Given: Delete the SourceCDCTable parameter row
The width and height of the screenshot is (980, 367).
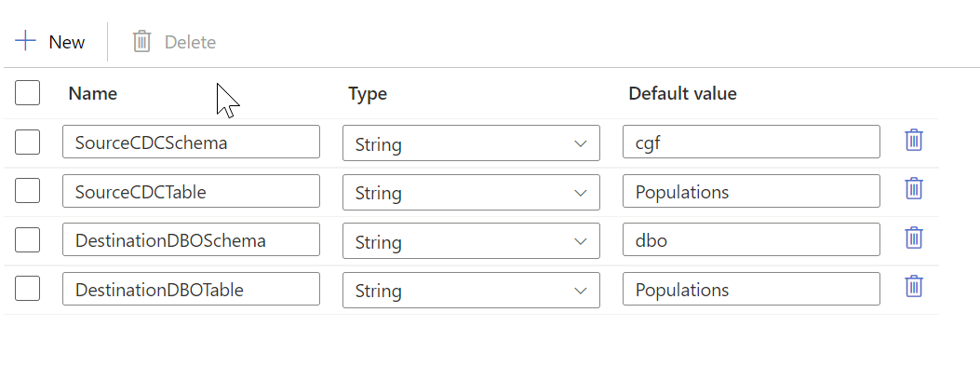Looking at the screenshot, I should coord(914,188).
